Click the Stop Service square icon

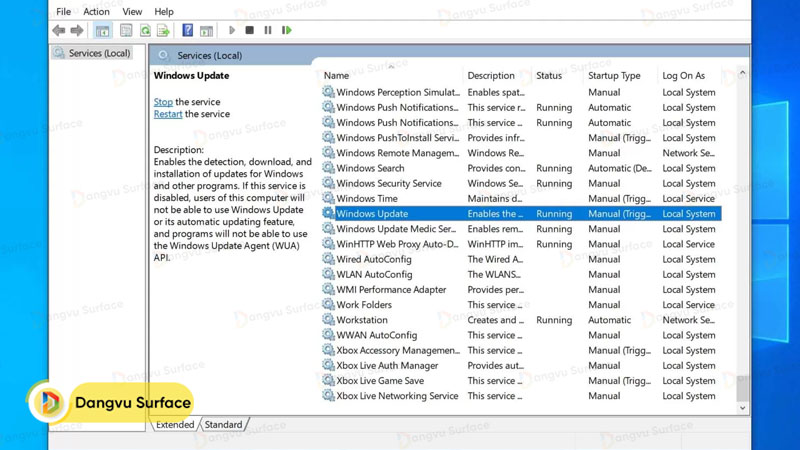249,31
